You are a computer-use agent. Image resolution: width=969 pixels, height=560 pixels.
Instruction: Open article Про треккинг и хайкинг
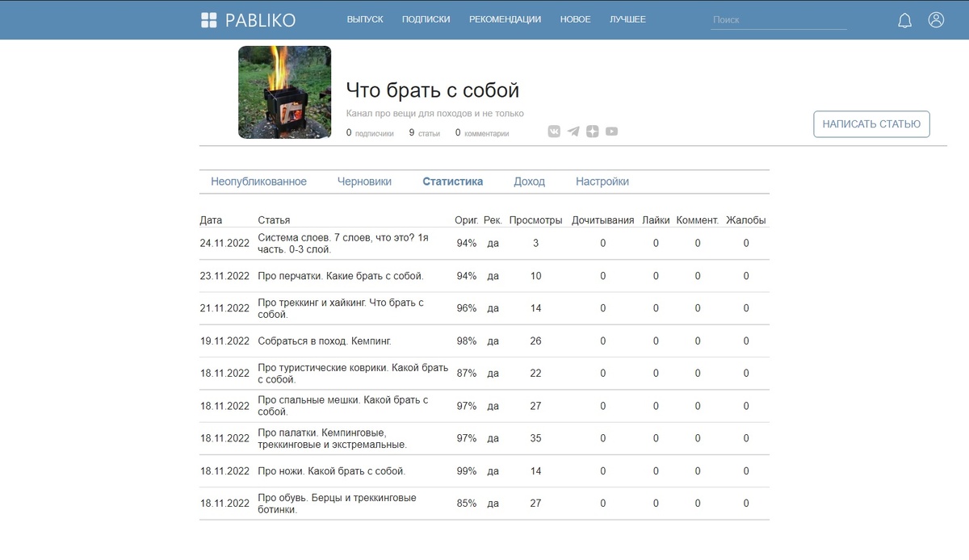pyautogui.click(x=341, y=308)
